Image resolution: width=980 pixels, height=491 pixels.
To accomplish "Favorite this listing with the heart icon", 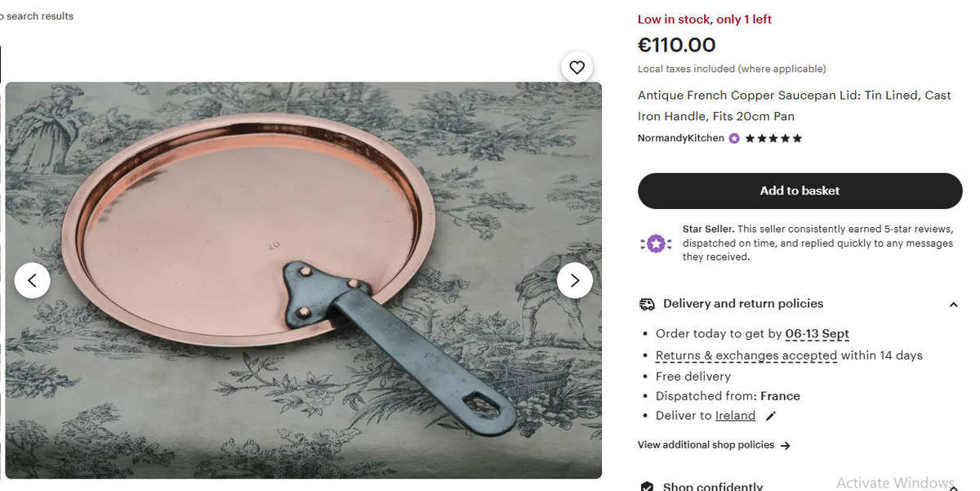I will coord(577,67).
